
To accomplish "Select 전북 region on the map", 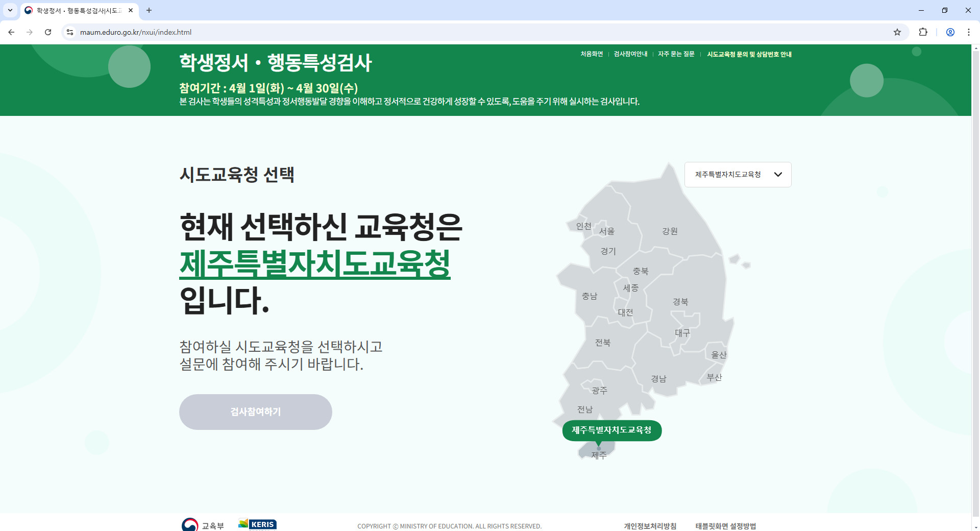I will (603, 343).
